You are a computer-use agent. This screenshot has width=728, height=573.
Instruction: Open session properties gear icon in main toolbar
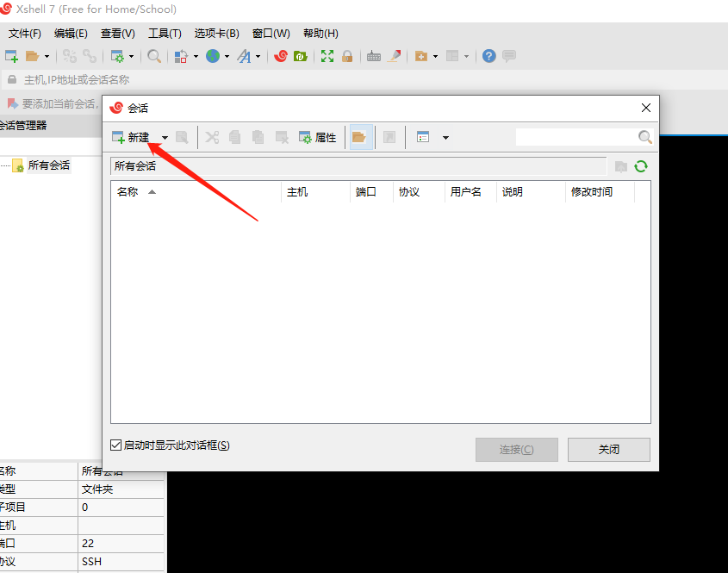click(x=117, y=56)
